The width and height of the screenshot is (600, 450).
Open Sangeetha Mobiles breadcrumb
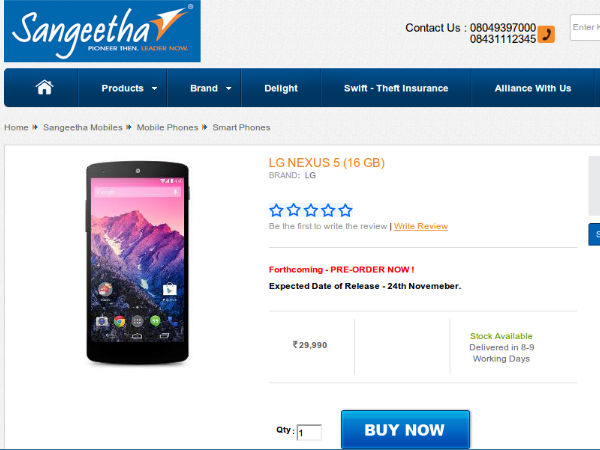pyautogui.click(x=83, y=128)
